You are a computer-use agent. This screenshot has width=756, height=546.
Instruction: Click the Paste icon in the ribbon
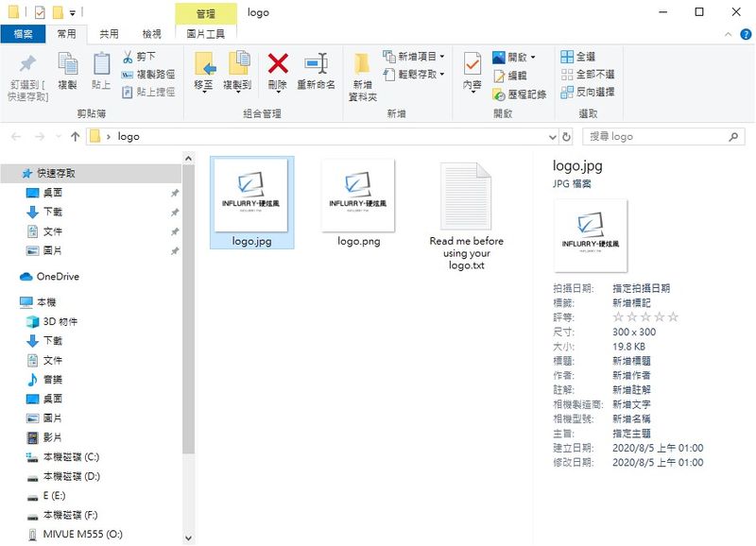pyautogui.click(x=101, y=63)
